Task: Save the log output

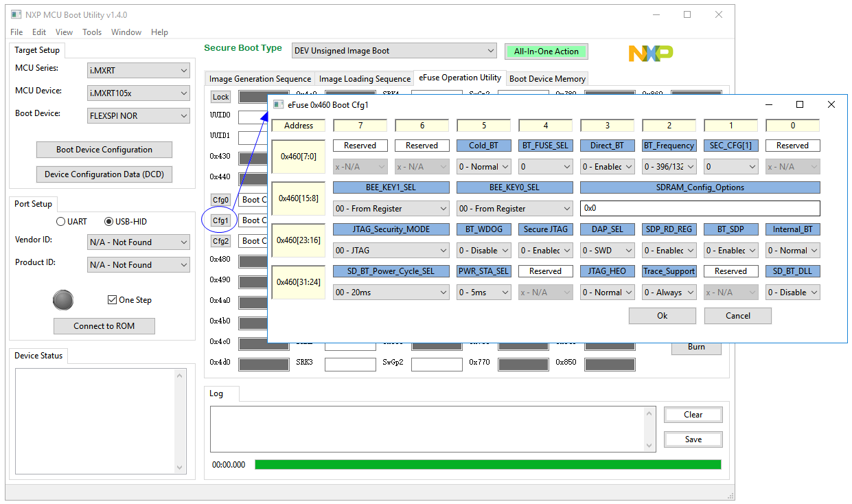Action: 693,439
